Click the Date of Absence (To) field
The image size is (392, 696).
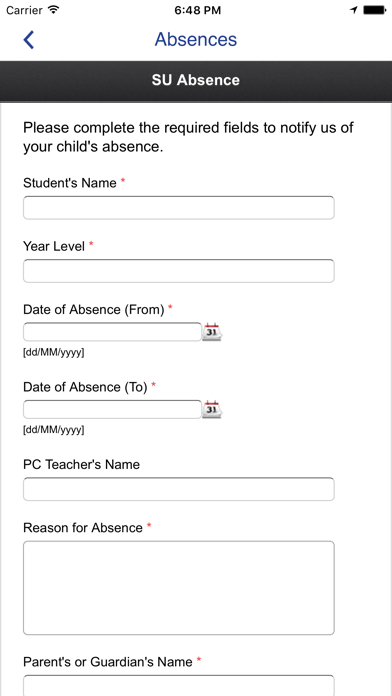pyautogui.click(x=112, y=409)
